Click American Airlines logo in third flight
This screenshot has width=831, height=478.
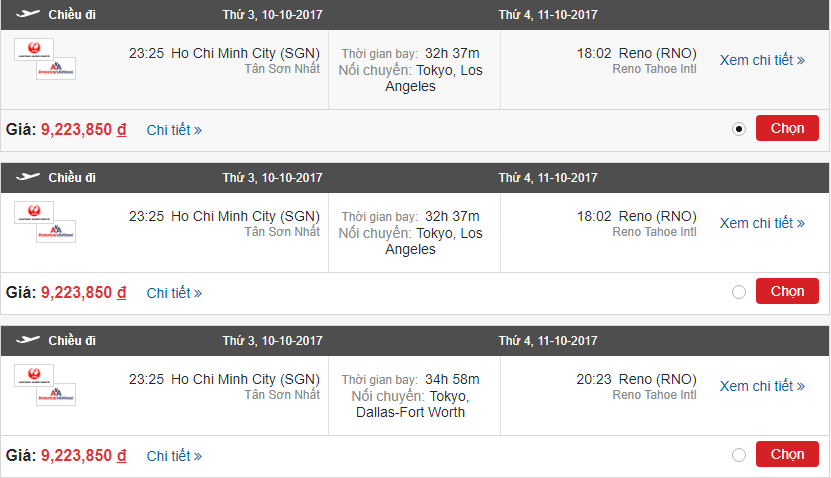(56, 394)
